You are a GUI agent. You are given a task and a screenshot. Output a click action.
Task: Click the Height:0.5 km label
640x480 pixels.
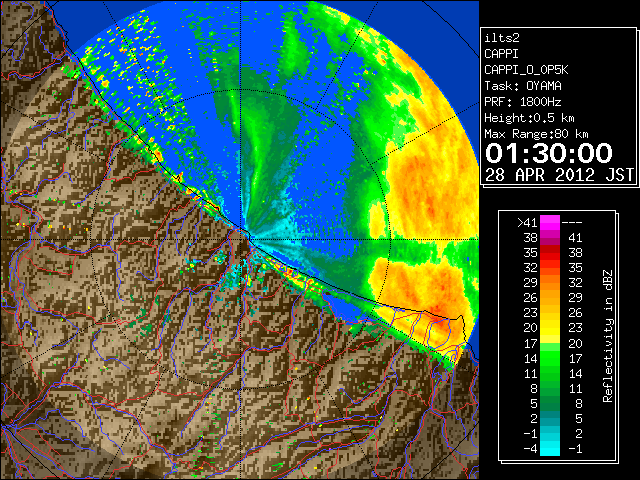tap(529, 118)
